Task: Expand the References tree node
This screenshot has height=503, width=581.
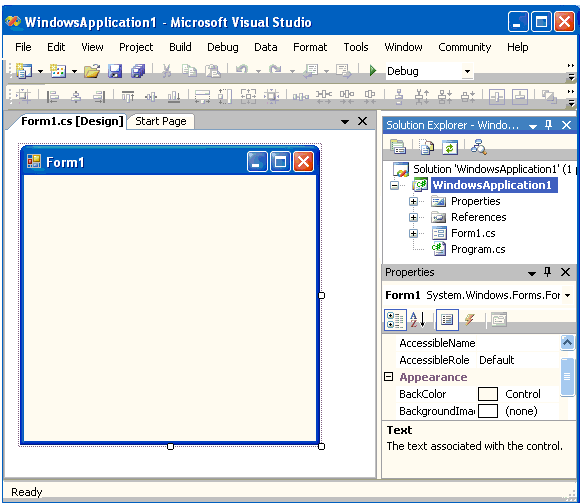Action: (x=413, y=217)
